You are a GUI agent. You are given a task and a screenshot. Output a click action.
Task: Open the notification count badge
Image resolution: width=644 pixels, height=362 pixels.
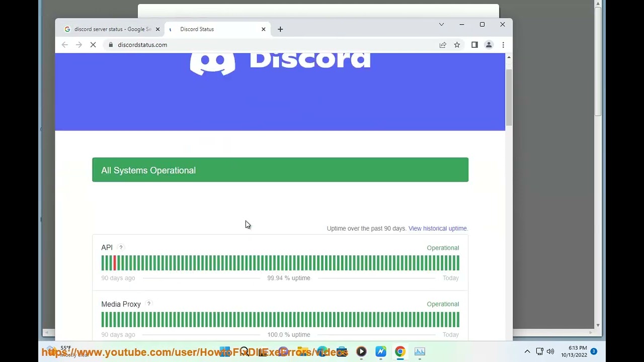[x=594, y=351]
